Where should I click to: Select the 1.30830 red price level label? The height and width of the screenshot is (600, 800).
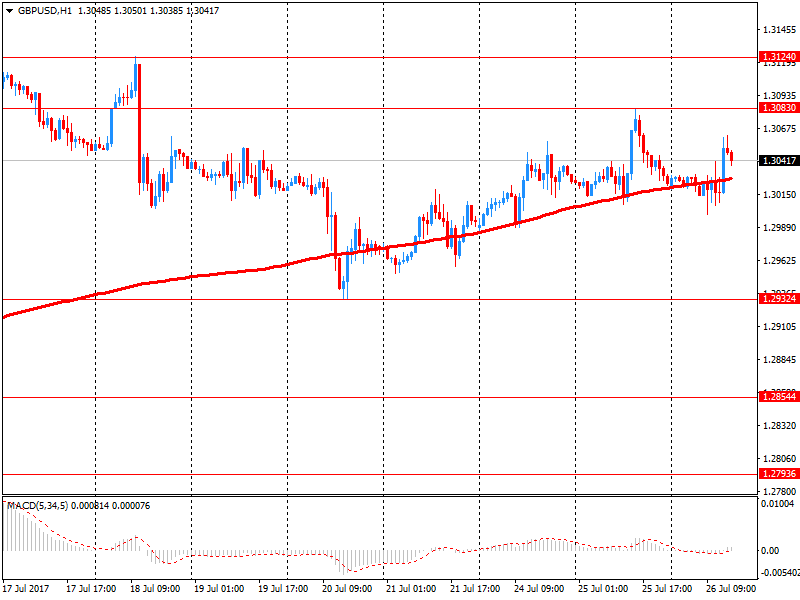(x=779, y=108)
